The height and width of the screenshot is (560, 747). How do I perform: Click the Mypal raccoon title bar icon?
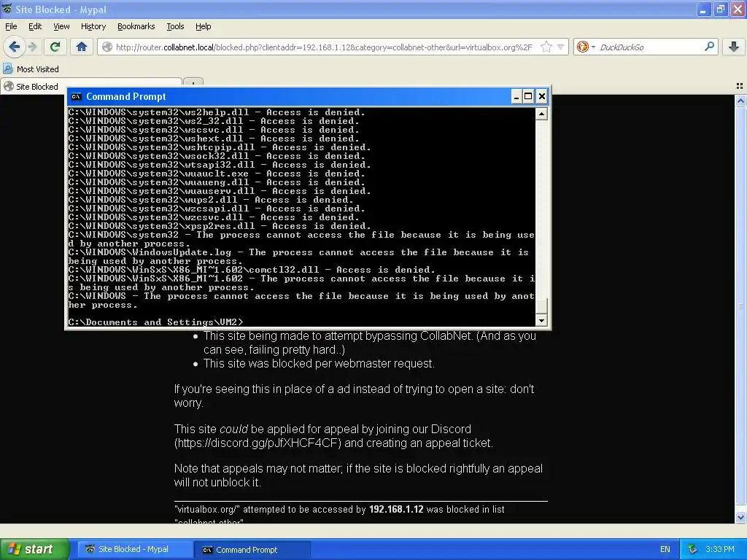pos(7,9)
